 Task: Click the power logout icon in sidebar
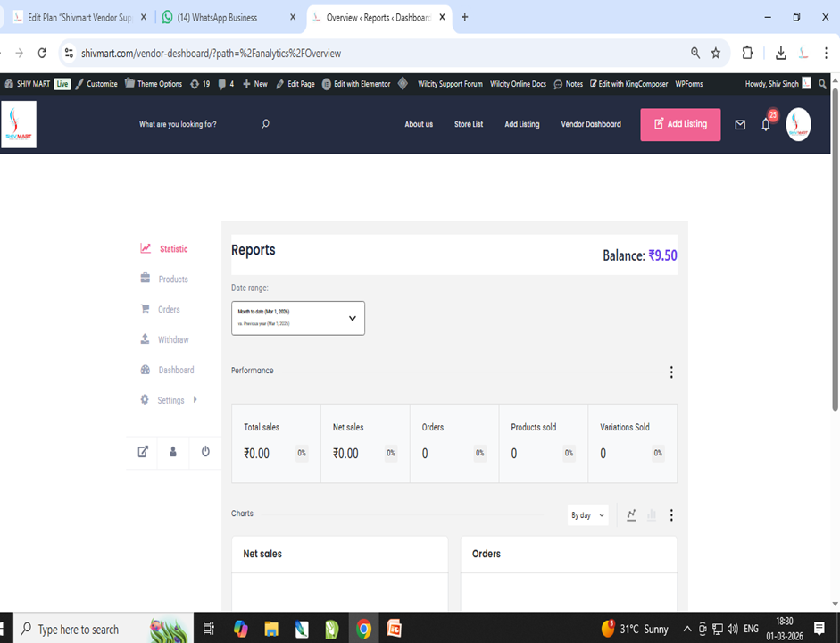coord(205,452)
